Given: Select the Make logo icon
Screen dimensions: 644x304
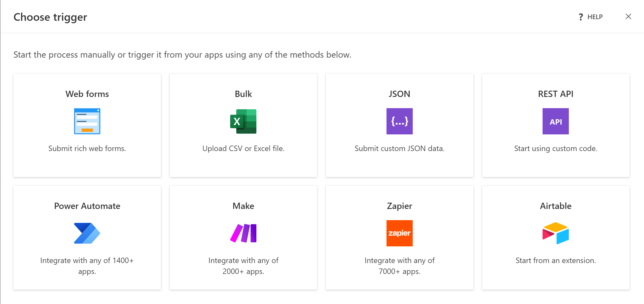Looking at the screenshot, I should click(x=243, y=233).
